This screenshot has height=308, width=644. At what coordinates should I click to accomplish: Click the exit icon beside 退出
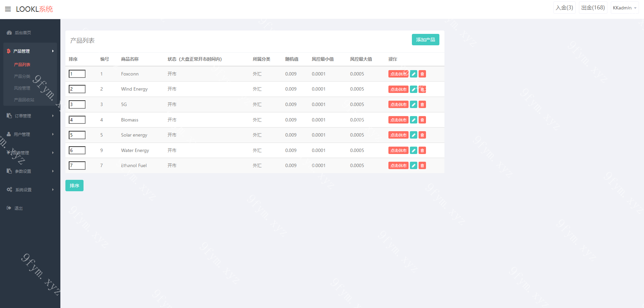point(9,208)
